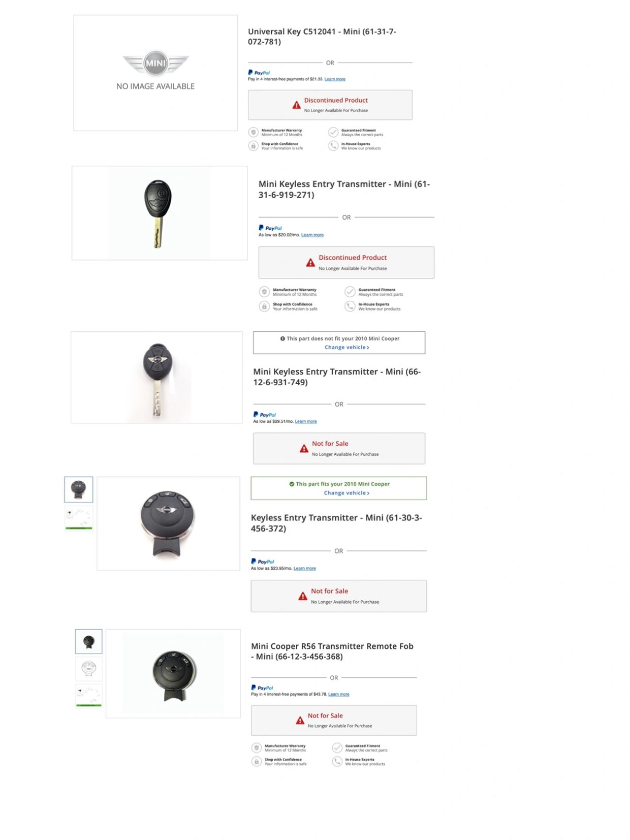Click the In-House Experts phone icon under 61-31-6-919-271
Viewport: 630px width, 840px height.
tap(350, 306)
